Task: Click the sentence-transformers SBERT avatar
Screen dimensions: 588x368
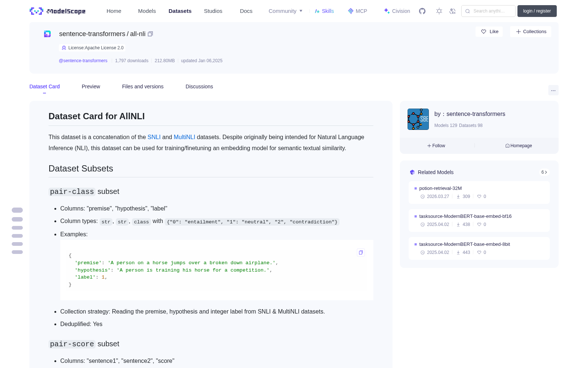Action: pyautogui.click(x=418, y=119)
